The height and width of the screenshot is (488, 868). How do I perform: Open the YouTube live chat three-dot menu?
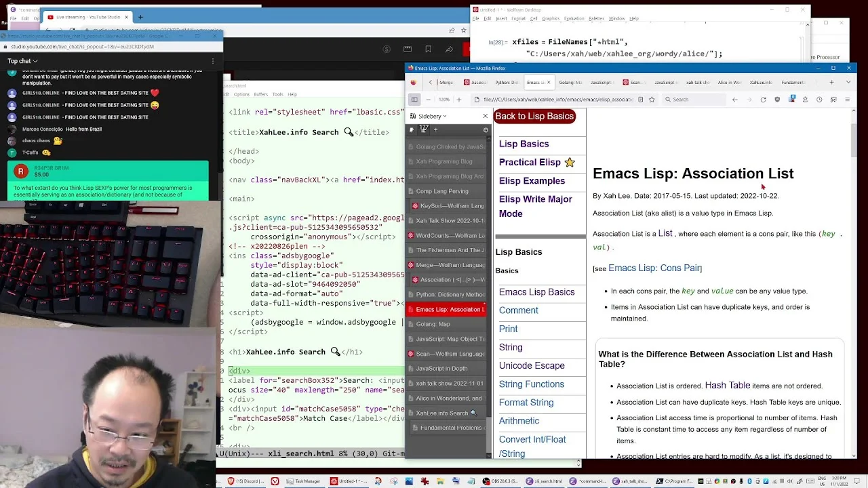[x=213, y=61]
